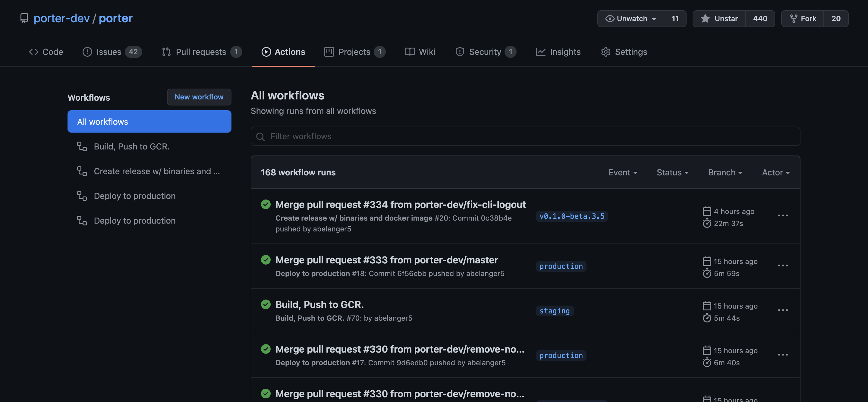The width and height of the screenshot is (868, 402).
Task: Fork the repository
Action: 803,19
